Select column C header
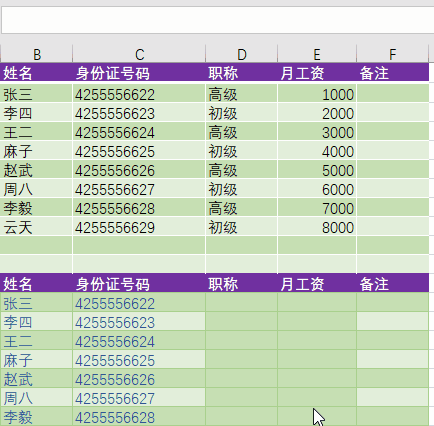Image resolution: width=434 pixels, height=426 pixels. click(139, 54)
